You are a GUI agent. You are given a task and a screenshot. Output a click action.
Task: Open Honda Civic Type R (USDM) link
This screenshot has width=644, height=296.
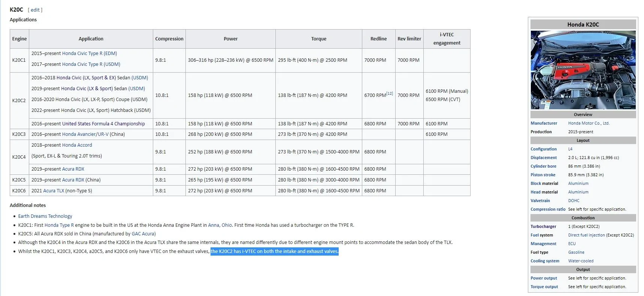point(91,64)
